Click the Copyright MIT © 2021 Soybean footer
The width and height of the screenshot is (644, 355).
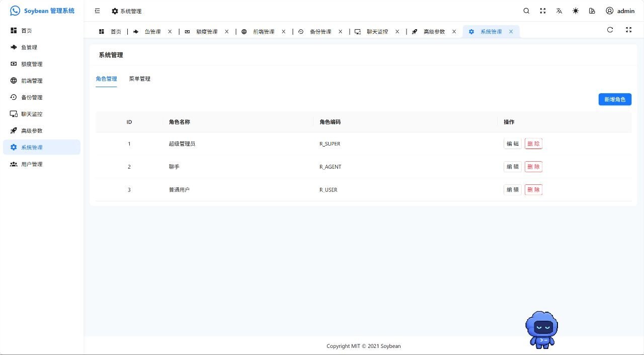(364, 346)
